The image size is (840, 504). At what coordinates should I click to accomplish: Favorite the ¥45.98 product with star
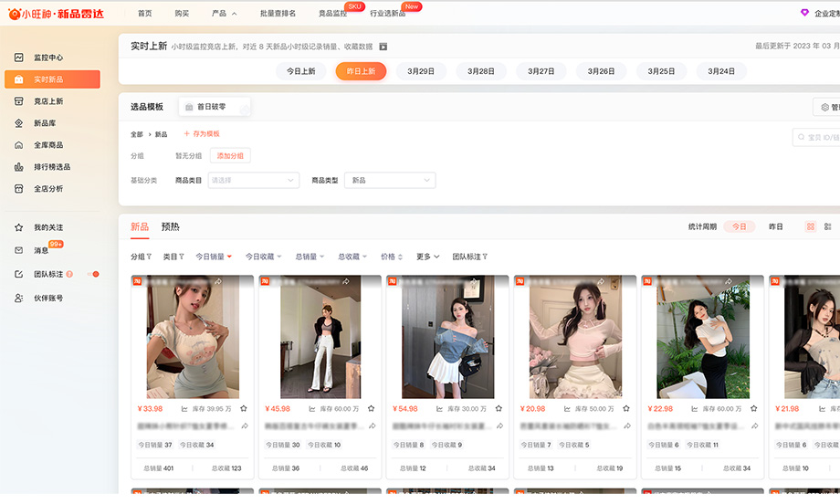(x=372, y=409)
